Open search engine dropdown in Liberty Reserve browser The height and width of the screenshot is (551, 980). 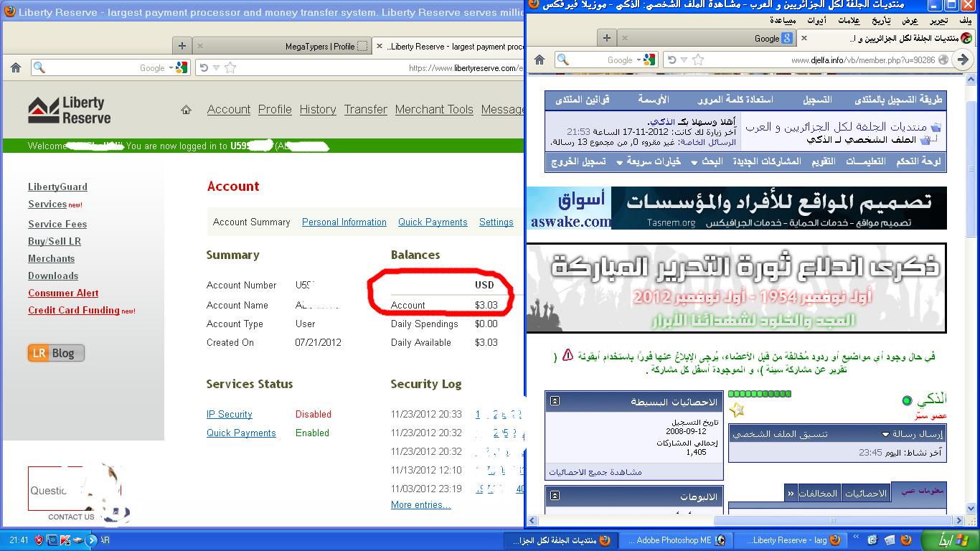point(171,68)
